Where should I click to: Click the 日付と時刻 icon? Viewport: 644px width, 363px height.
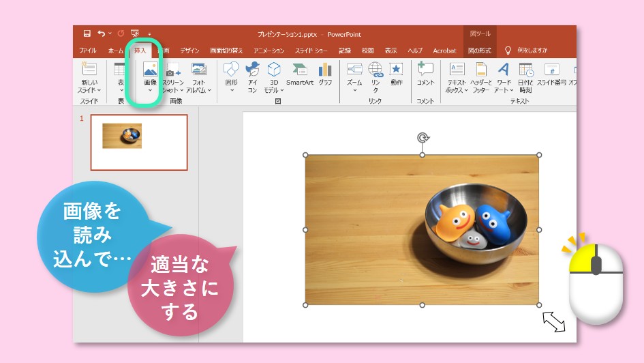click(x=525, y=70)
